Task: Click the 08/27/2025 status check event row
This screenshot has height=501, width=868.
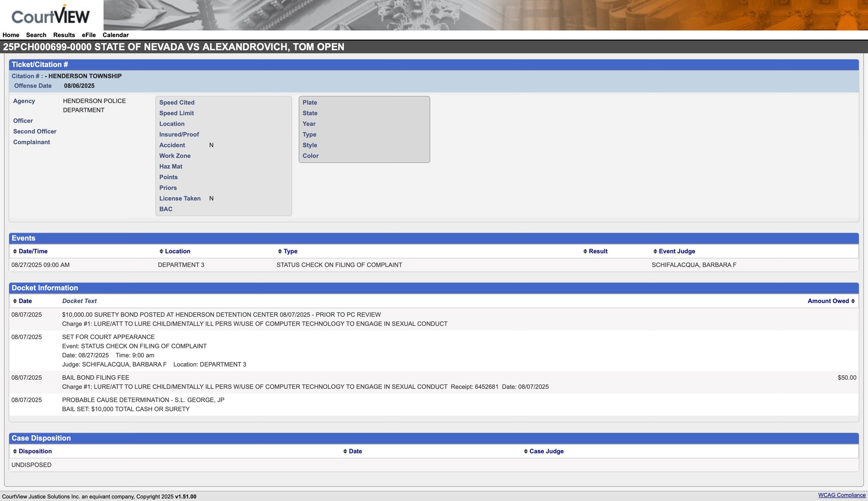Action: (339, 265)
